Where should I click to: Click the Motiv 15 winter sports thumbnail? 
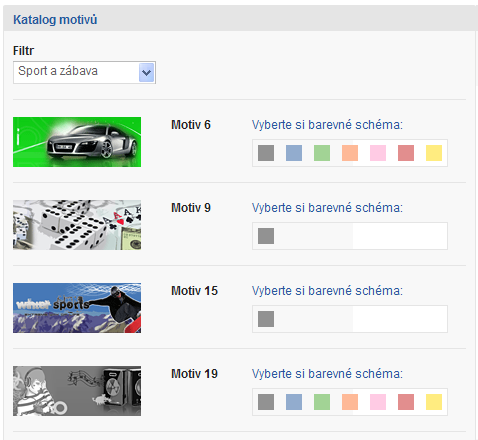click(77, 308)
